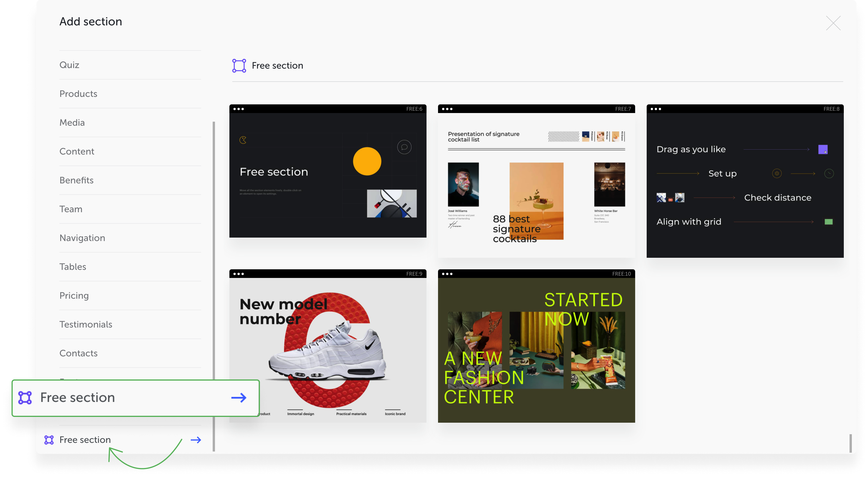The width and height of the screenshot is (868, 489).
Task: View Testimonials section templates
Action: [x=86, y=324]
